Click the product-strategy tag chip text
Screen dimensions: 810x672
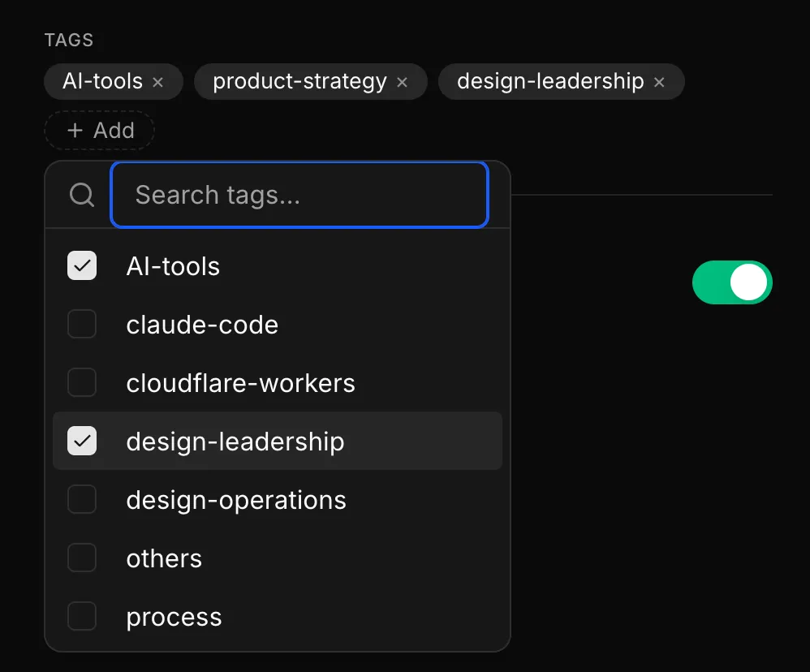point(299,82)
